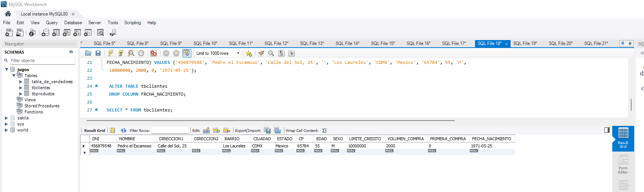Refresh the result grid data

pyautogui.click(x=124, y=130)
